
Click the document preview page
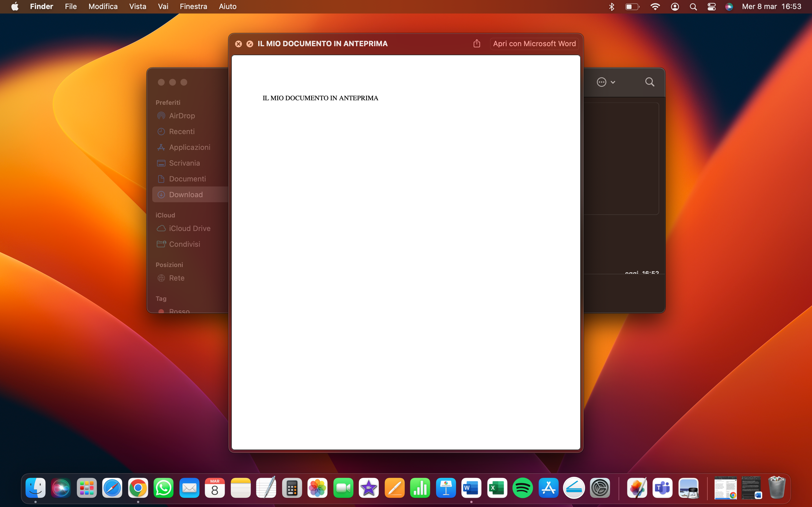tap(406, 252)
